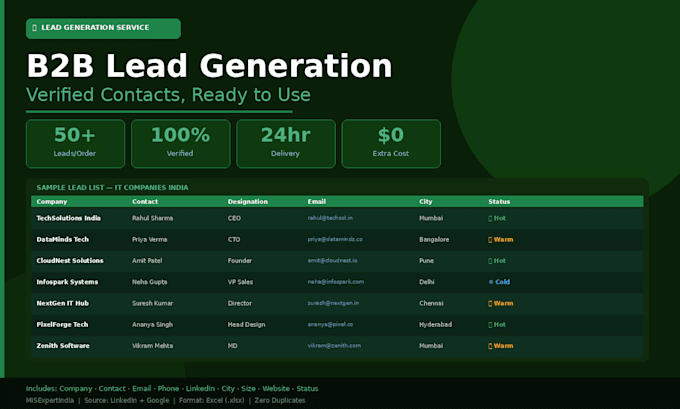The image size is (680, 409).
Task: Click the Hyderabad city cell
Action: (x=435, y=324)
